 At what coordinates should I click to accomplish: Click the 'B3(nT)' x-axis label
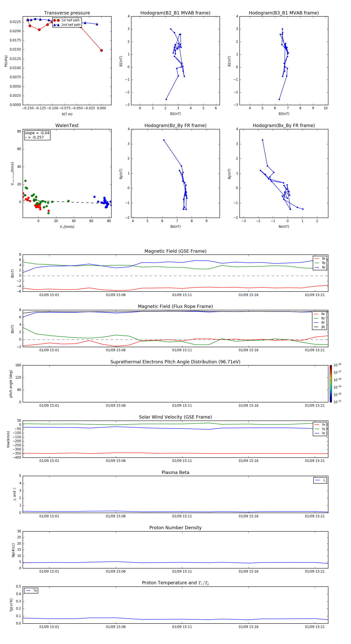coord(284,114)
